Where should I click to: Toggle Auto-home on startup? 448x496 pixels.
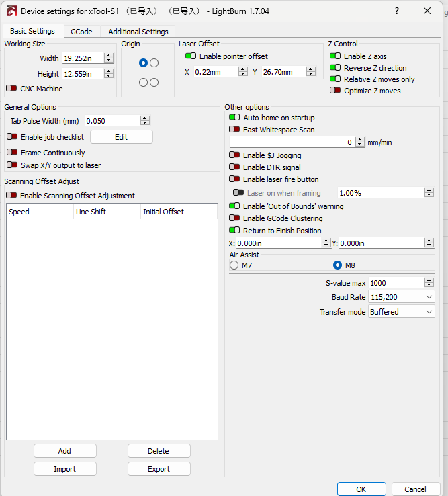click(234, 118)
